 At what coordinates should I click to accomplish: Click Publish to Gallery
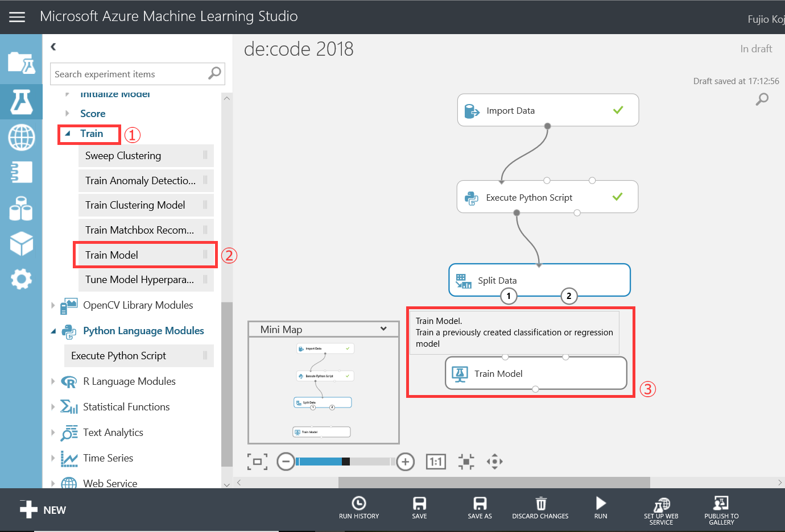click(x=721, y=511)
